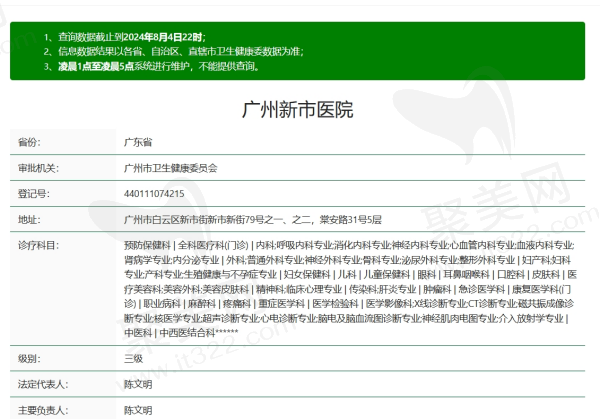Click 陈文明 in the 主要负责人 row
The image size is (600, 419).
138,411
